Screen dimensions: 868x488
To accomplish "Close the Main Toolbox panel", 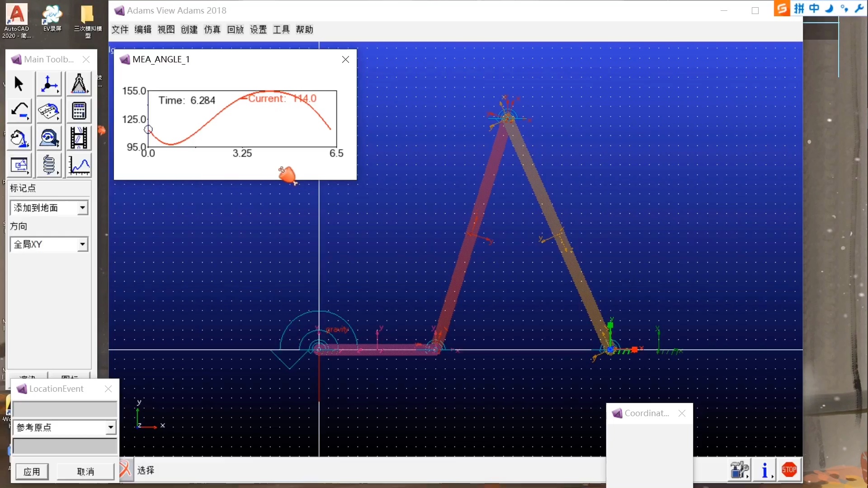I will point(86,60).
